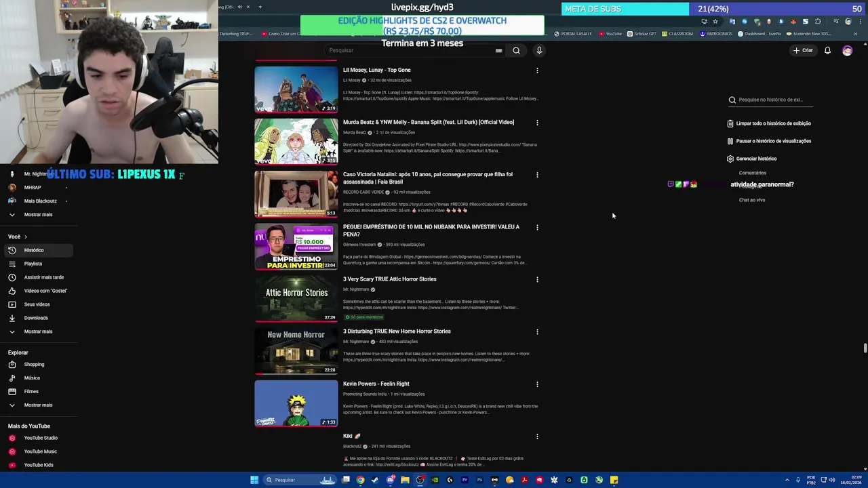Open the on-screen keyboard icon in search box
The image size is (868, 488).
point(499,50)
